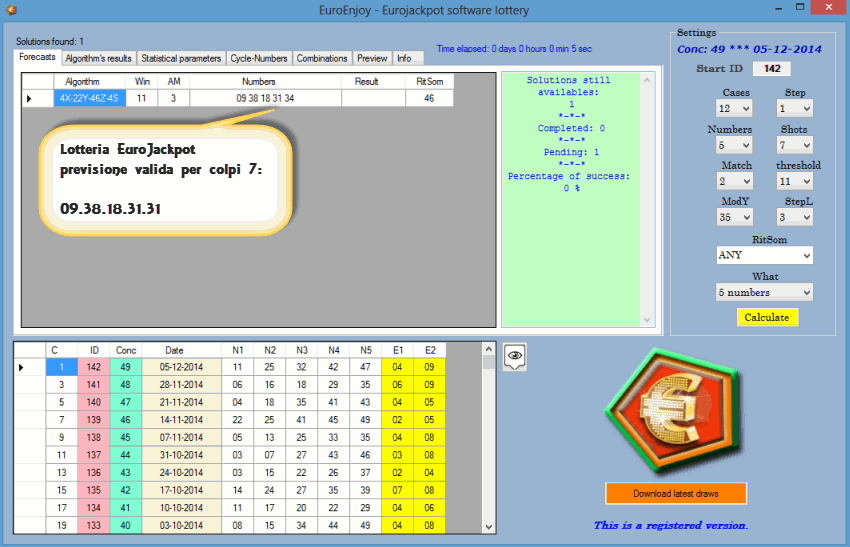Select the draw dated 31-10-2014
Viewport: 850px width, 547px height.
[x=181, y=455]
